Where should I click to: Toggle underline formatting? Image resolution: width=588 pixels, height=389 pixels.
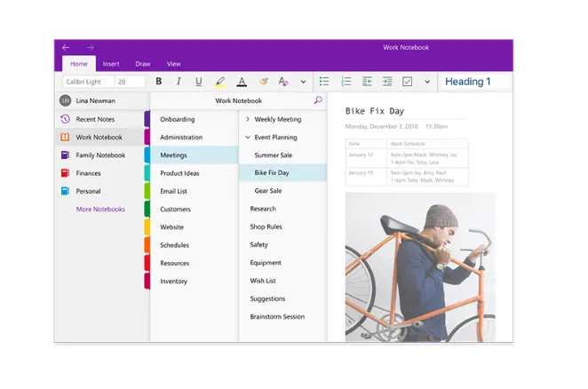(198, 82)
